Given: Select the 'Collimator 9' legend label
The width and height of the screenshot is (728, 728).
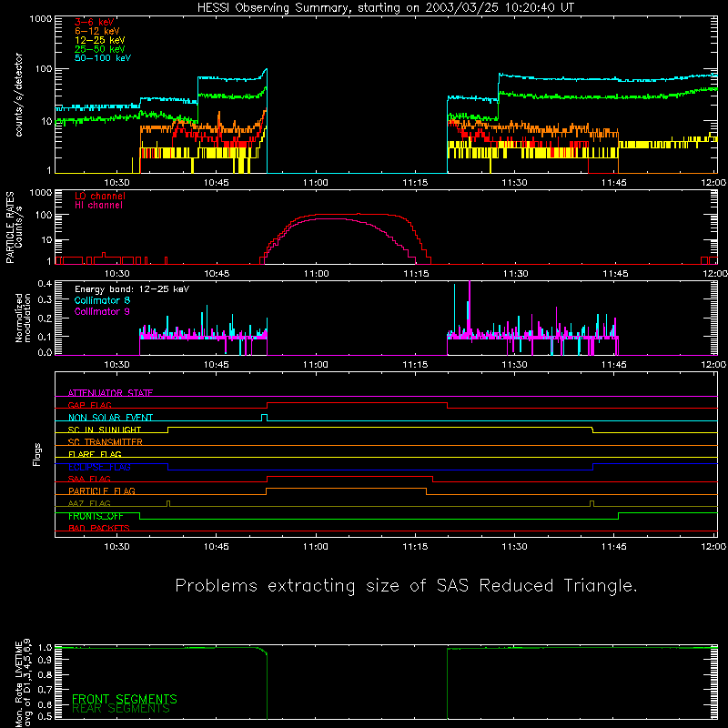Looking at the screenshot, I should click(x=102, y=311).
